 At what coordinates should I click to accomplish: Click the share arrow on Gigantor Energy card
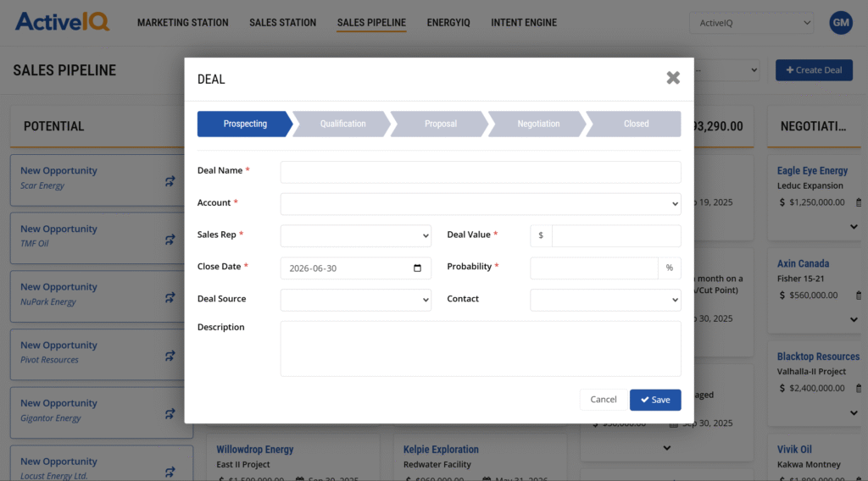170,413
